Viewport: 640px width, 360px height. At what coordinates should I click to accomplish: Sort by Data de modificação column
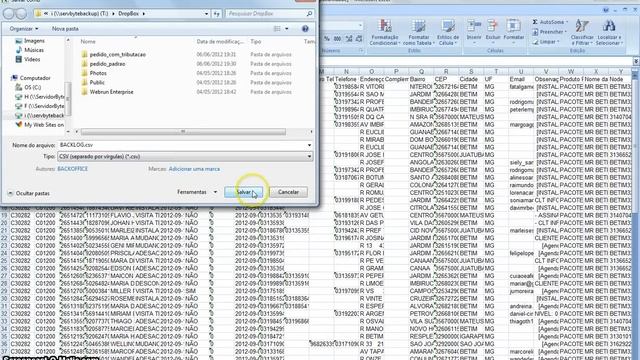coord(220,41)
